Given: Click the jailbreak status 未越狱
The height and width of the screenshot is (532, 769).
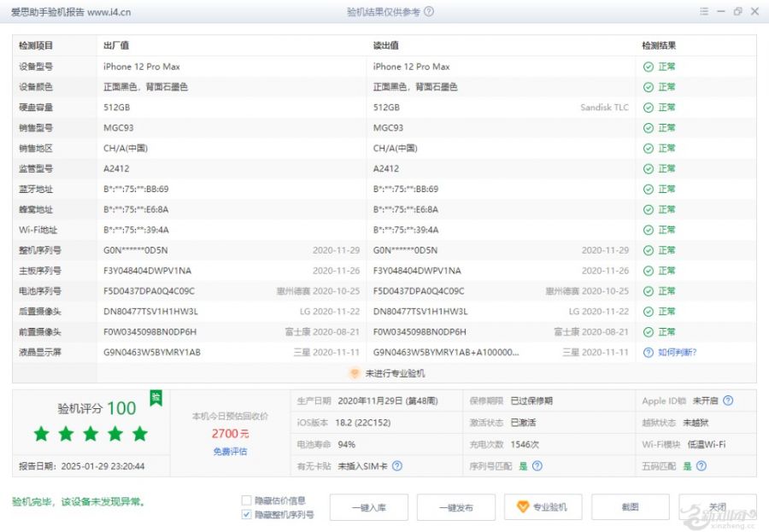Looking at the screenshot, I should coord(696,422).
